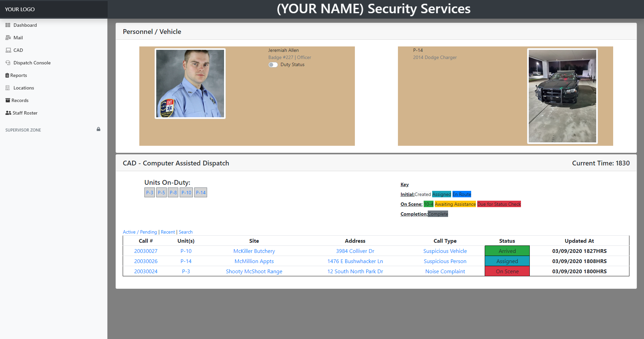Open the Dashboard from sidebar
644x339 pixels.
tap(25, 25)
